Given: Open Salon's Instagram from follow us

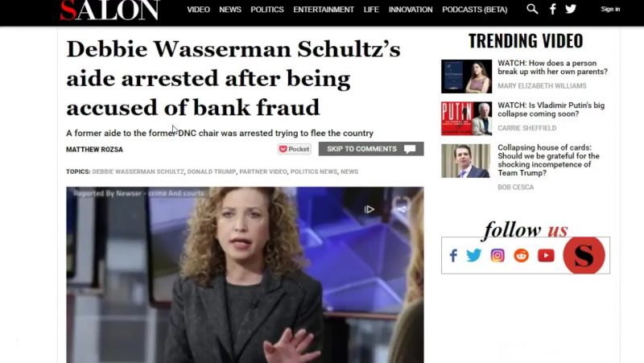Looking at the screenshot, I should tap(497, 255).
